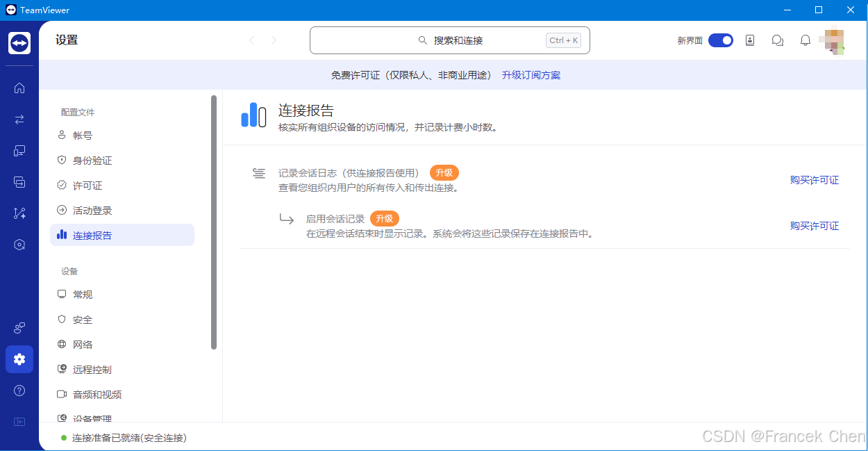Click the collapse sidebar icon at bottom left
868x451 pixels.
(x=19, y=422)
